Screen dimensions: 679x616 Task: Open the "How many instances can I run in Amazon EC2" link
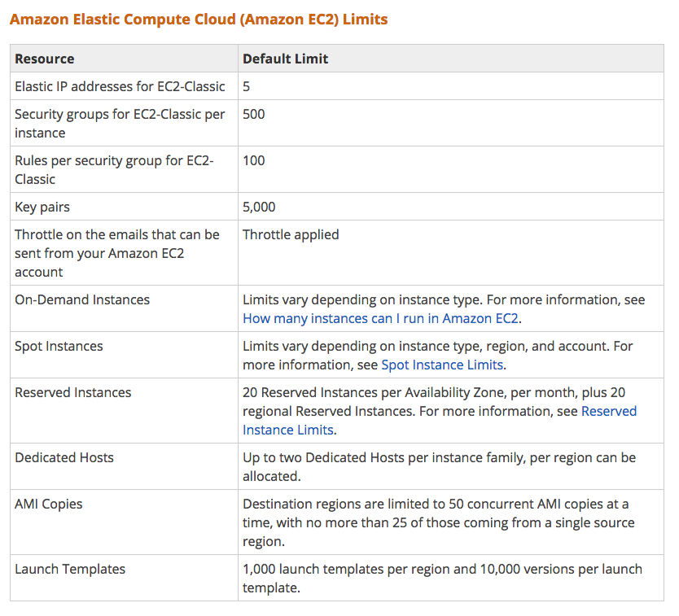click(381, 318)
